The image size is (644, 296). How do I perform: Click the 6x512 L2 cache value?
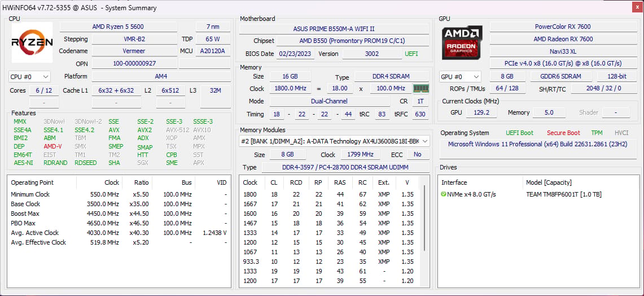pyautogui.click(x=170, y=90)
